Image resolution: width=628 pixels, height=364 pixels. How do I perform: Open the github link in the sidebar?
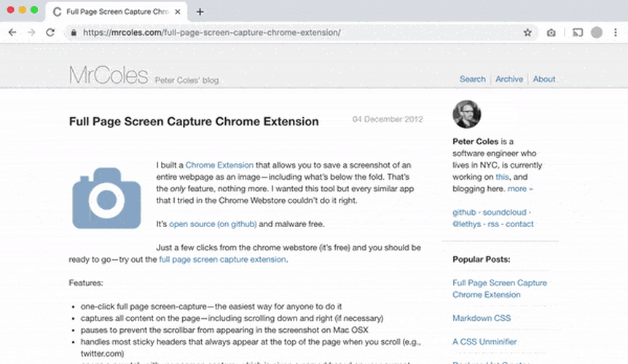464,213
